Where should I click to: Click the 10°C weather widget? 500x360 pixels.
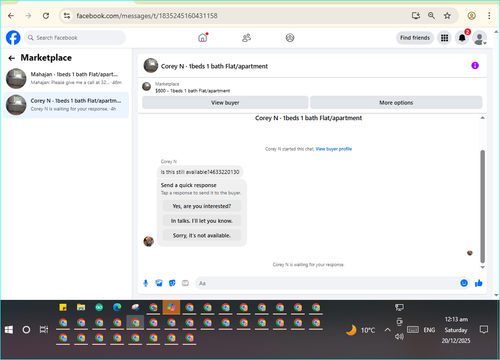360,330
